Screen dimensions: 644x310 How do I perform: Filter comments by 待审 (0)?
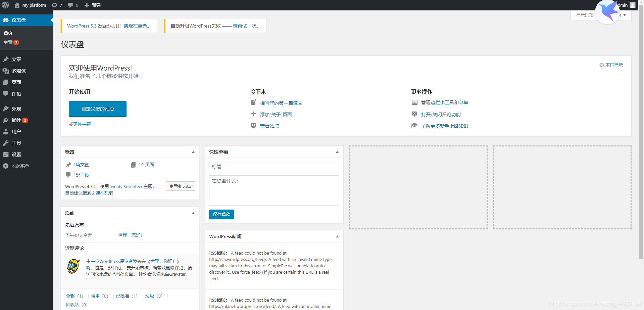99,296
